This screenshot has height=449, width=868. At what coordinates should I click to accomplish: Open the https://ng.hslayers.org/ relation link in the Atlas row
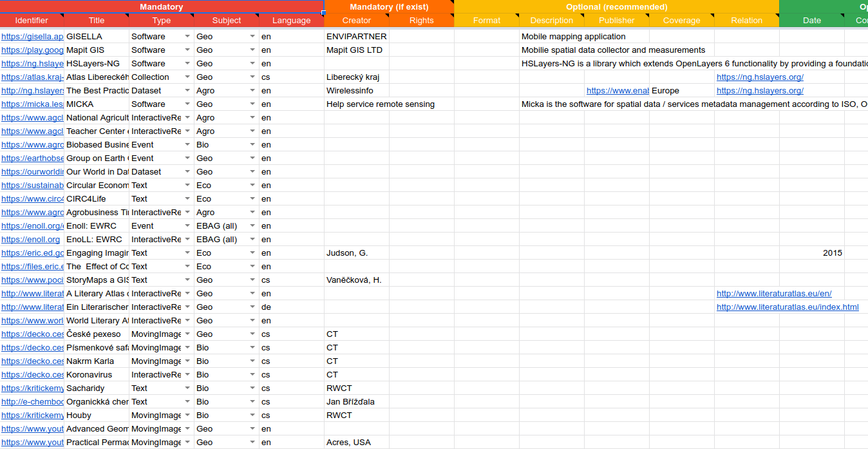coord(760,77)
